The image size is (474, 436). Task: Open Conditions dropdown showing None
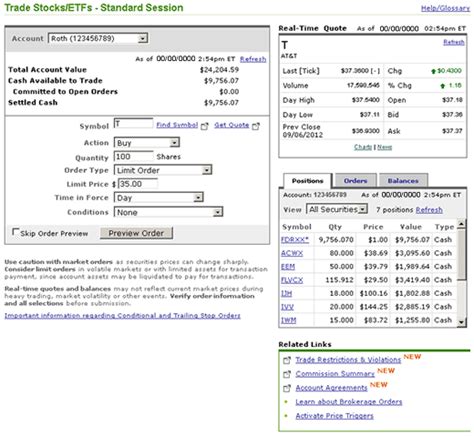(x=168, y=212)
